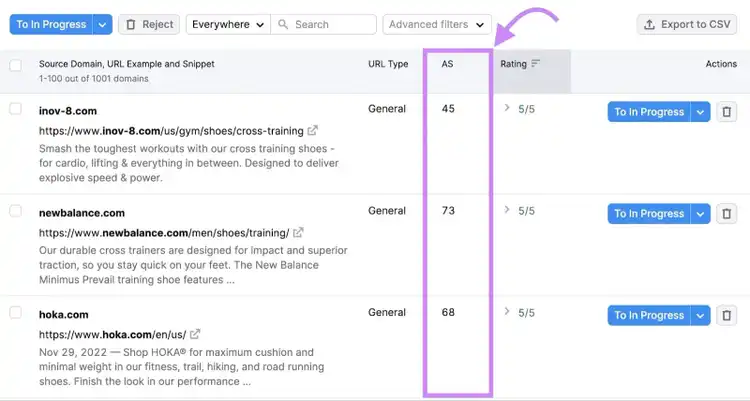
Task: Open action dropdown for newbalance.com row
Action: pos(701,214)
